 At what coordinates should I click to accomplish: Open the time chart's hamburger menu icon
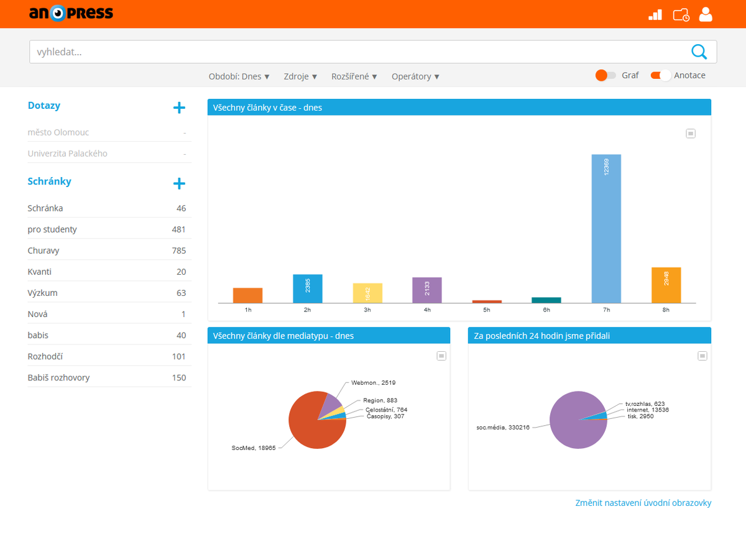point(690,134)
